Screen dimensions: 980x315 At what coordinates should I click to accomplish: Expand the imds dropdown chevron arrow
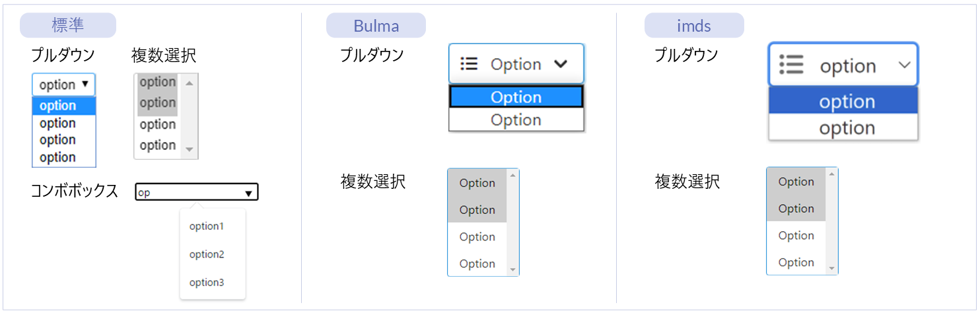tap(905, 65)
